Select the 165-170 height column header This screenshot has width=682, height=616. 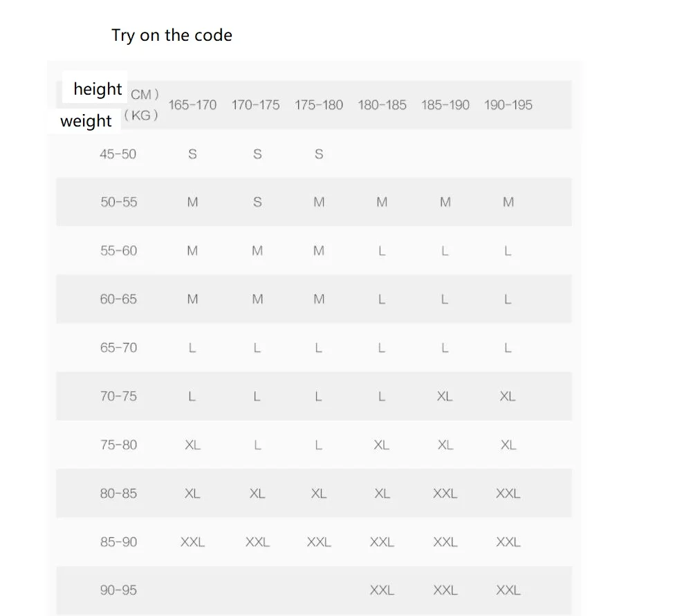[192, 105]
